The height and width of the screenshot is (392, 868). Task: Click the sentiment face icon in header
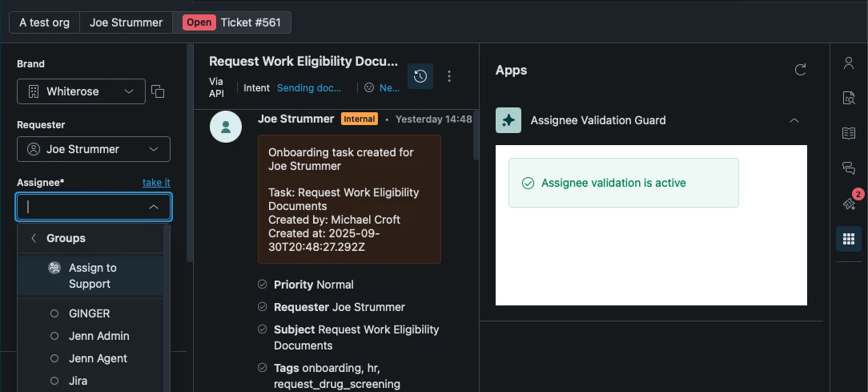(x=369, y=87)
